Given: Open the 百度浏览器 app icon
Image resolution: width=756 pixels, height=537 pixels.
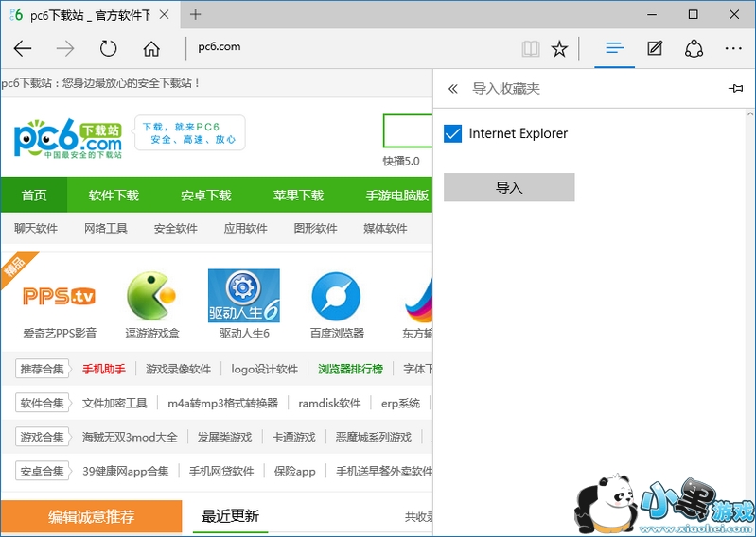Looking at the screenshot, I should (336, 296).
